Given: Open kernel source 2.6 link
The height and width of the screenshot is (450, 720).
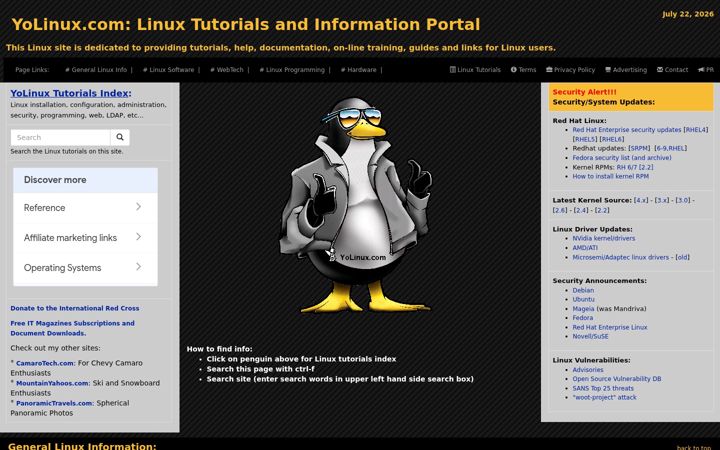Looking at the screenshot, I should pyautogui.click(x=560, y=210).
